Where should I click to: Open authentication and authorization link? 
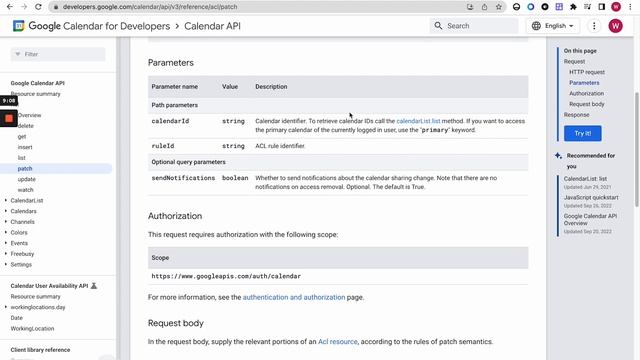[294, 297]
